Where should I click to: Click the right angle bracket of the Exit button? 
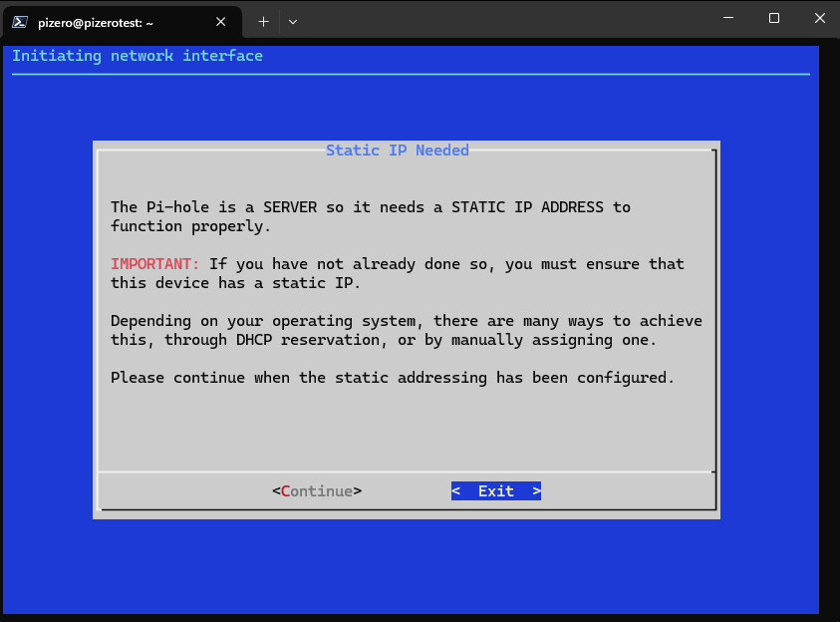pyautogui.click(x=536, y=490)
